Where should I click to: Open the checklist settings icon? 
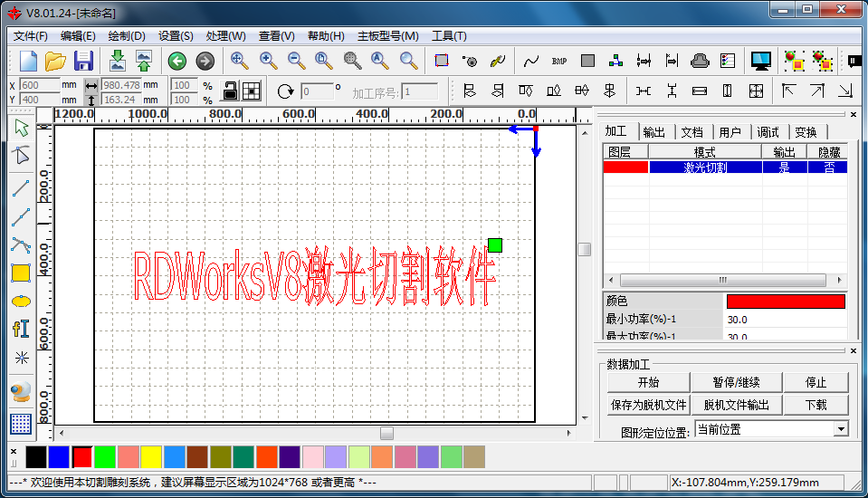[x=728, y=61]
